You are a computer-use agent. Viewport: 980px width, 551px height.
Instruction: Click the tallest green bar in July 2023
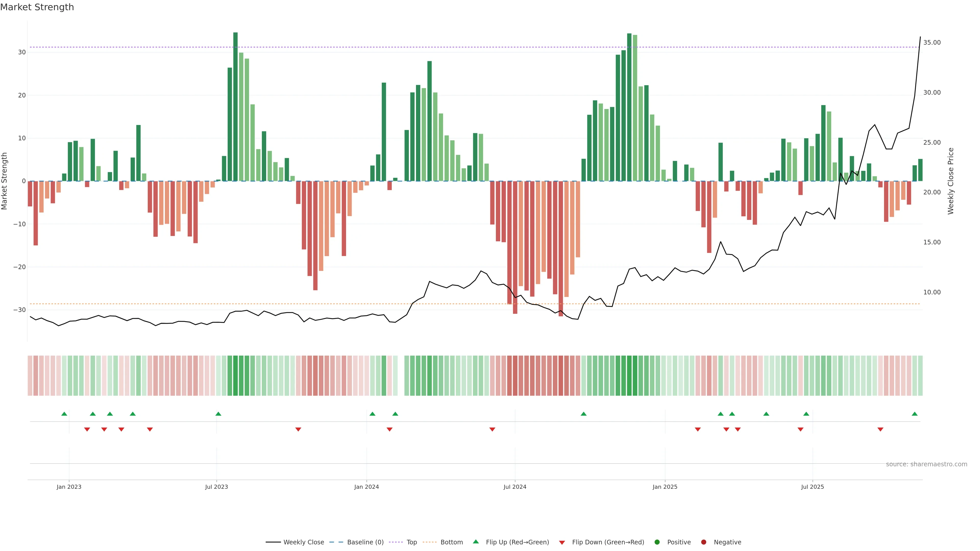(x=236, y=106)
